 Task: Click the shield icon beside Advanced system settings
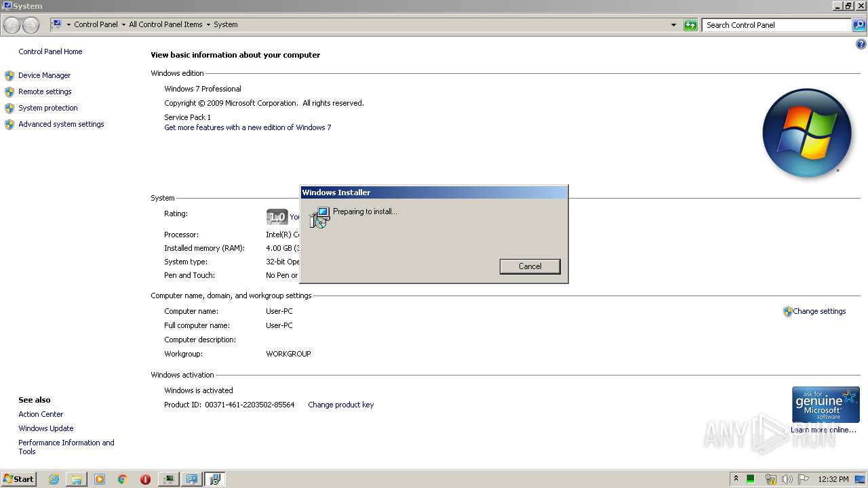[9, 125]
